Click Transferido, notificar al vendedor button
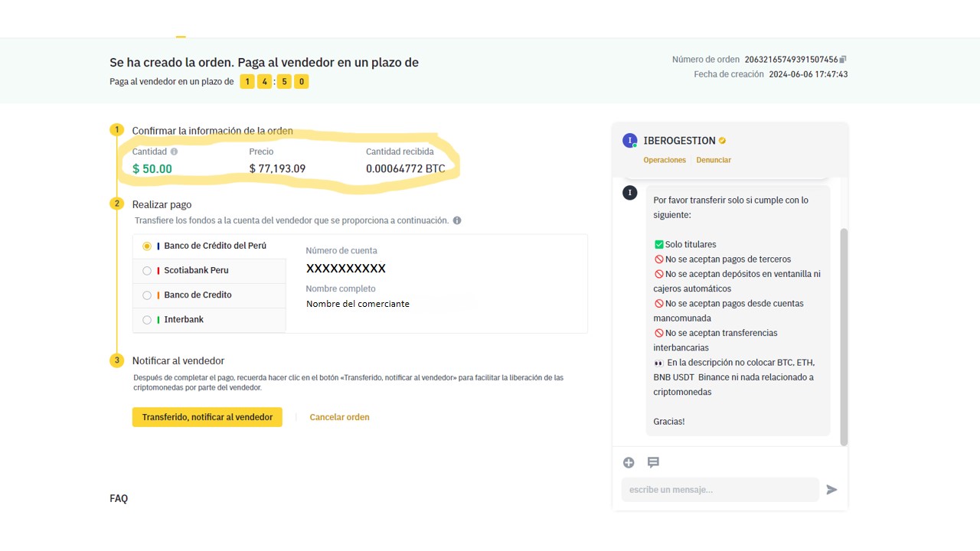This screenshot has width=980, height=551. click(207, 417)
